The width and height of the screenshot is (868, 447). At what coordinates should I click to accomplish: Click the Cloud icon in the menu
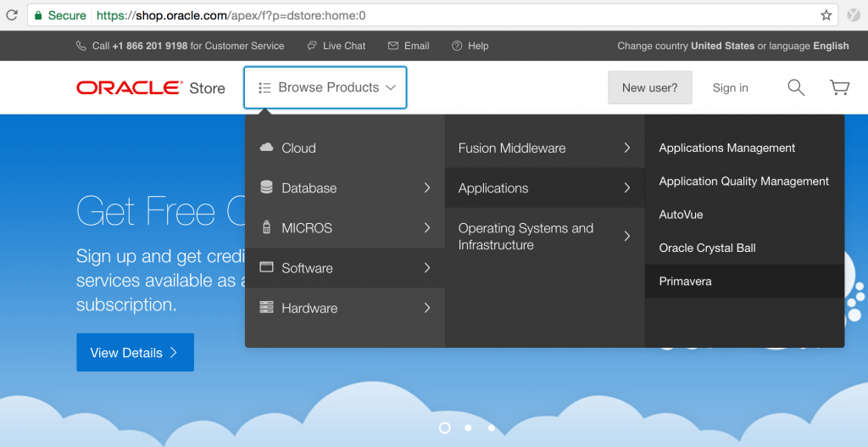tap(266, 148)
